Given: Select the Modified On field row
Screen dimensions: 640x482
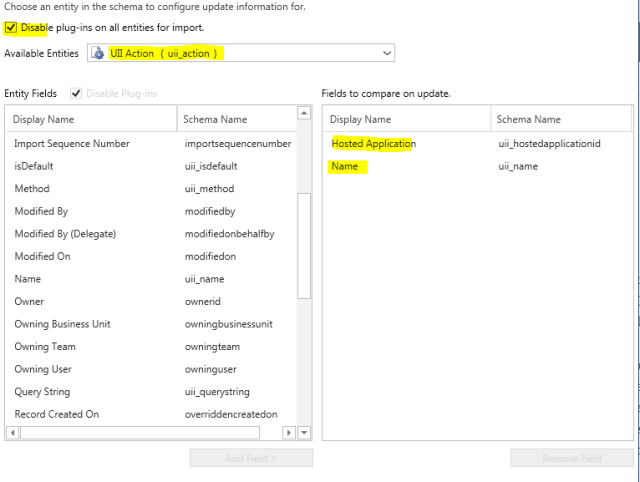Looking at the screenshot, I should pyautogui.click(x=152, y=256).
